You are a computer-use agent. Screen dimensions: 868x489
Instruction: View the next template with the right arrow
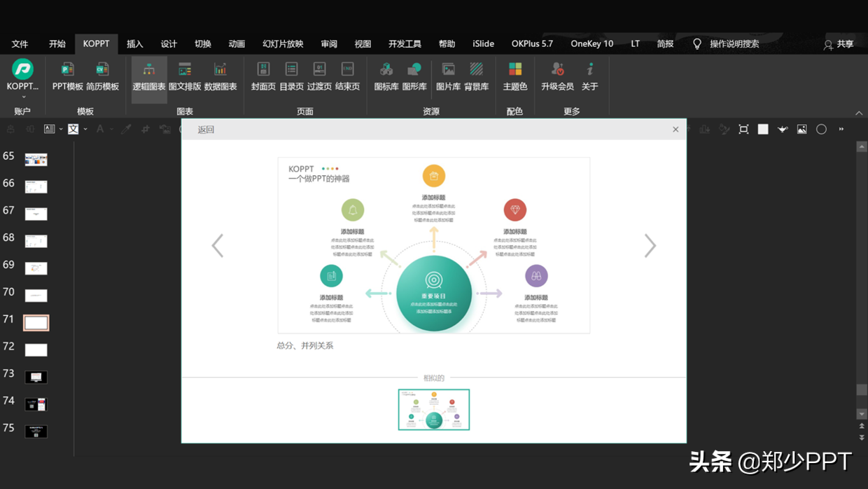650,246
